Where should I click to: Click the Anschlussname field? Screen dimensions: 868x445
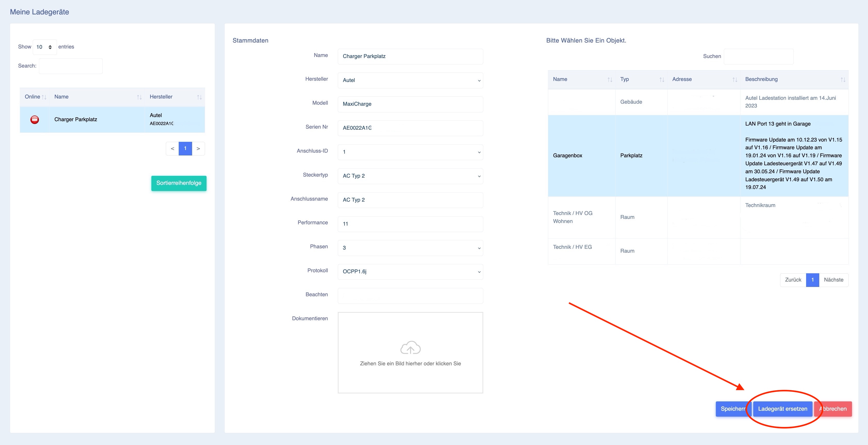pos(410,200)
